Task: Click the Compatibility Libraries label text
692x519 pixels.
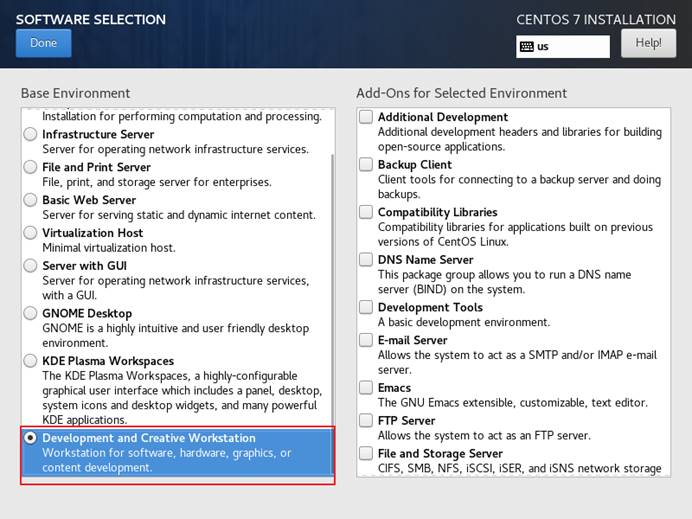Action: (x=437, y=212)
